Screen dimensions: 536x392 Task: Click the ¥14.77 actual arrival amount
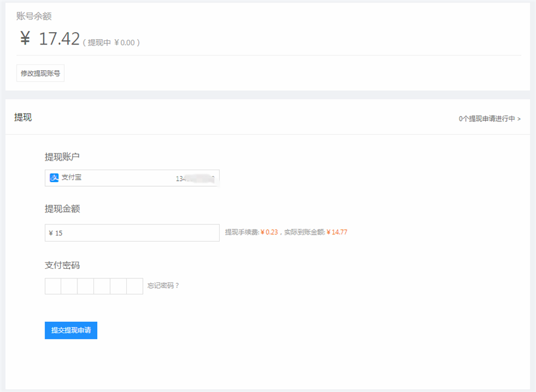click(x=337, y=233)
